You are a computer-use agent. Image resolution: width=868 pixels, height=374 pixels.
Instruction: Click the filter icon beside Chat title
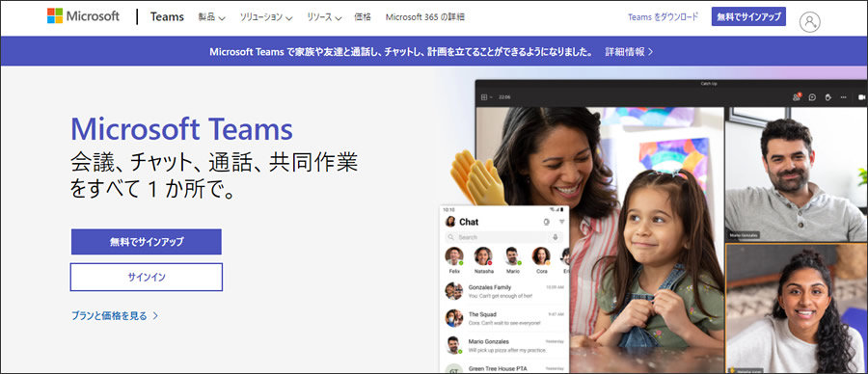[x=562, y=222]
